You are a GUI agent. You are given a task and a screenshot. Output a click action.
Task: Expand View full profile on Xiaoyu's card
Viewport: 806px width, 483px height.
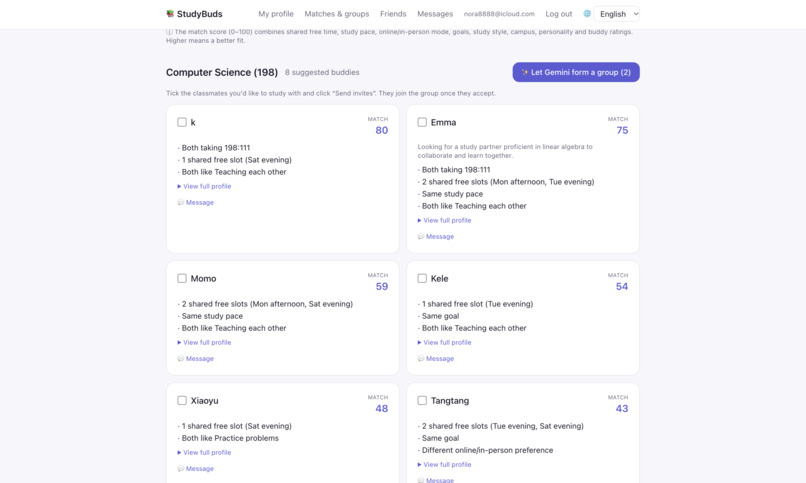click(x=204, y=452)
